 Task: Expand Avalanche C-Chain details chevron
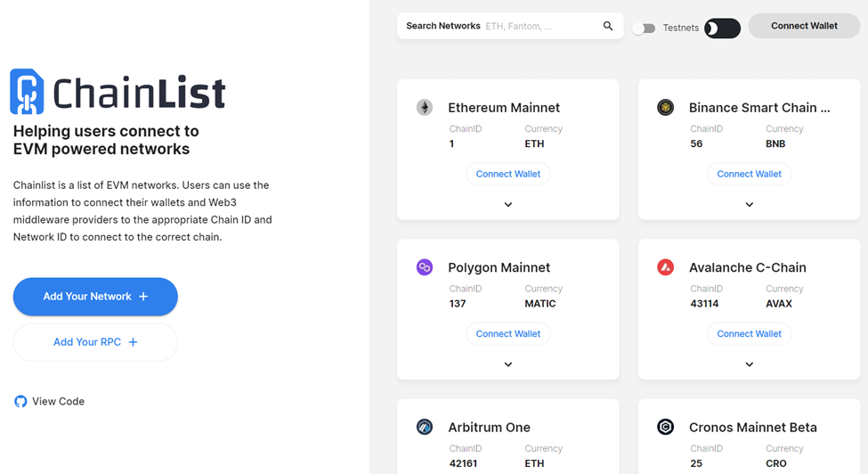[749, 364]
